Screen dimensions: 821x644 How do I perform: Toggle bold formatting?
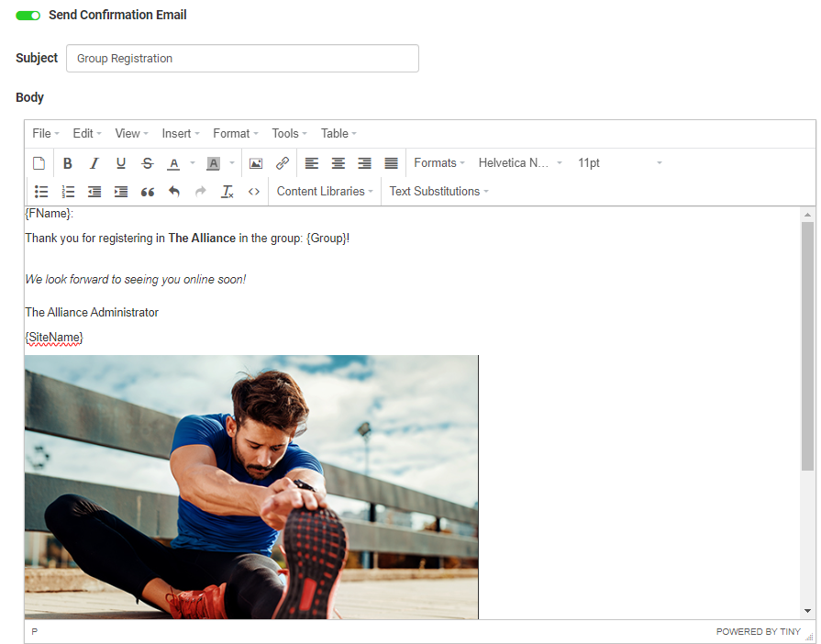[x=68, y=163]
